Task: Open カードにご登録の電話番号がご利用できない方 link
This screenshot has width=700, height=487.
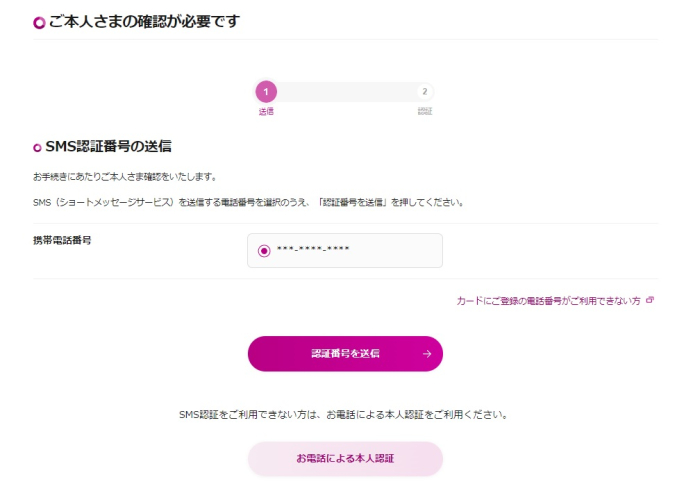Action: tap(548, 300)
